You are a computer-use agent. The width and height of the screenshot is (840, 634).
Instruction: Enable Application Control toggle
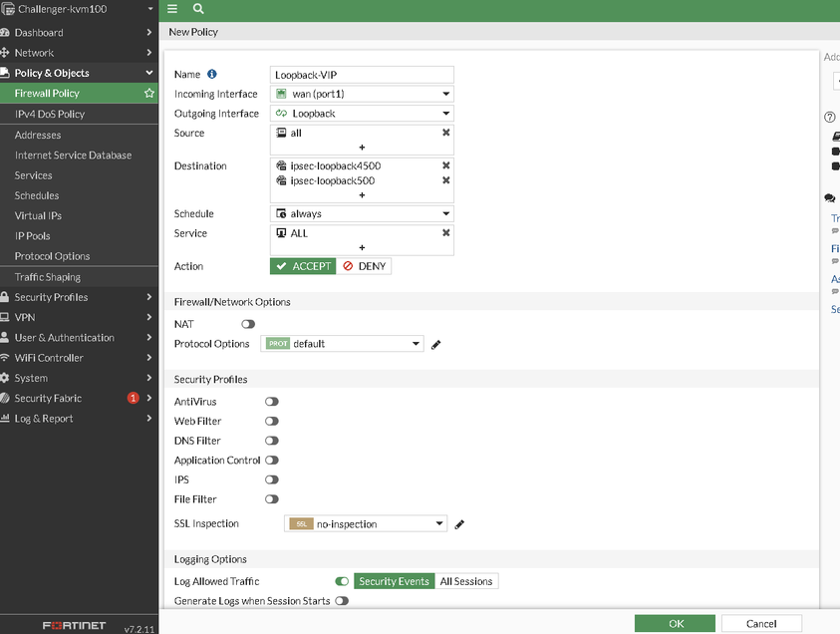272,461
